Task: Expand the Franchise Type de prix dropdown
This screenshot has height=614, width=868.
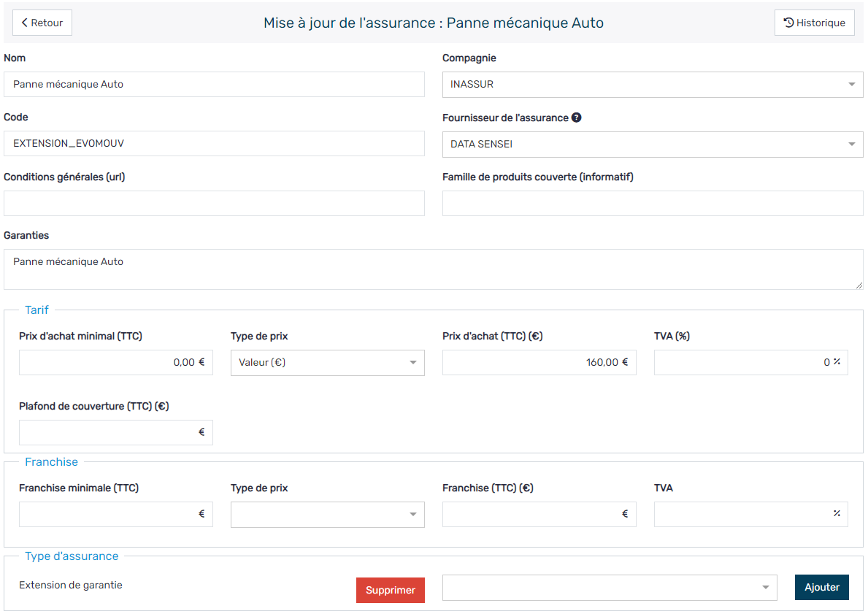Action: point(327,515)
